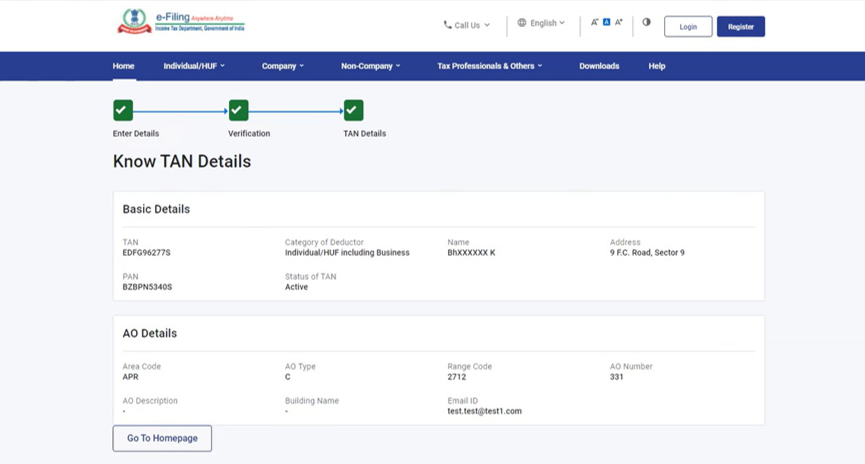This screenshot has width=865, height=464.
Task: Click the default font size icon
Action: (x=606, y=22)
